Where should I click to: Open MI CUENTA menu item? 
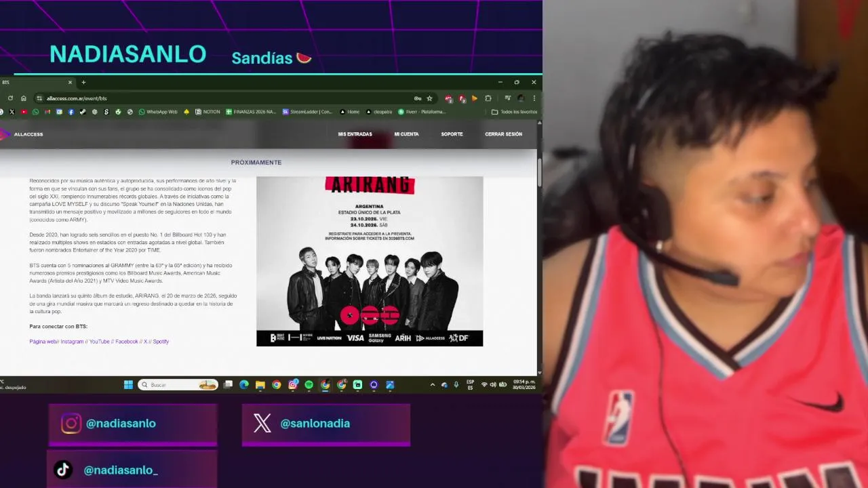click(x=406, y=134)
